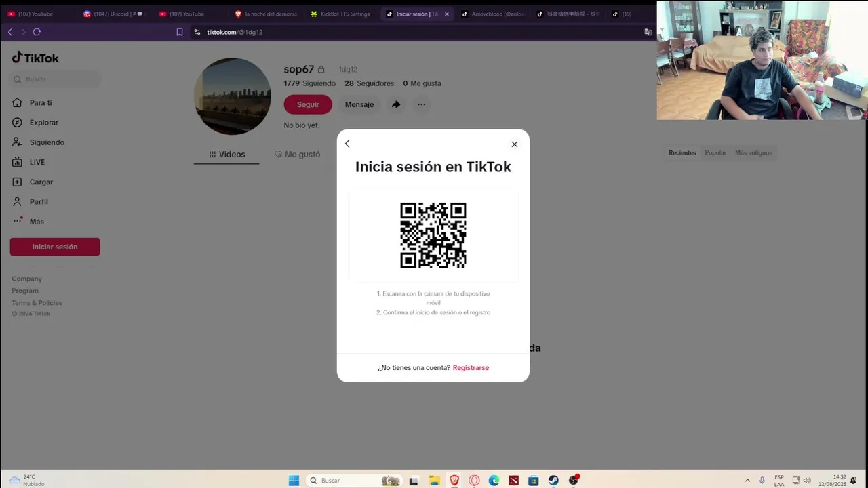Image resolution: width=868 pixels, height=488 pixels.
Task: Switch to the (1047) Discord tab
Action: tap(114, 14)
